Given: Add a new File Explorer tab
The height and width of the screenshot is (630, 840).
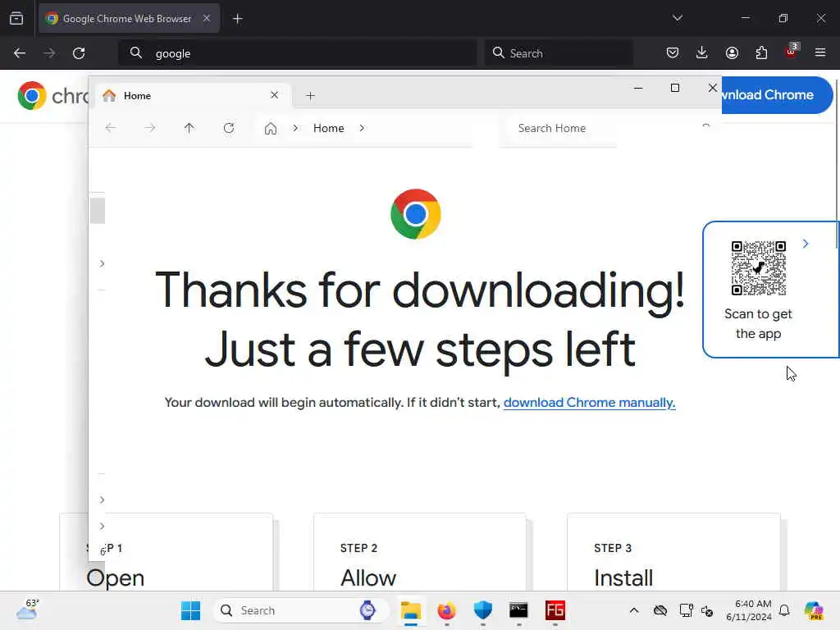Looking at the screenshot, I should click(310, 96).
